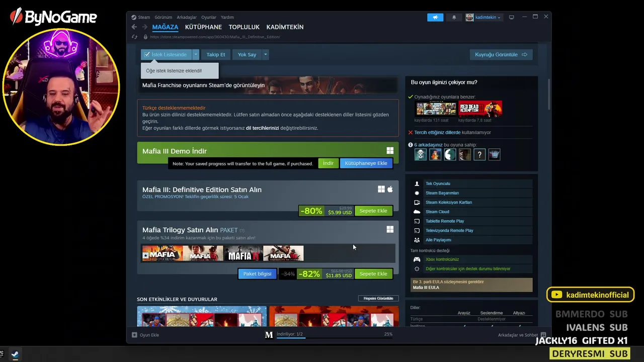644x362 pixels.
Task: Open Friends and Chat icon at bottom right
Action: point(543,335)
